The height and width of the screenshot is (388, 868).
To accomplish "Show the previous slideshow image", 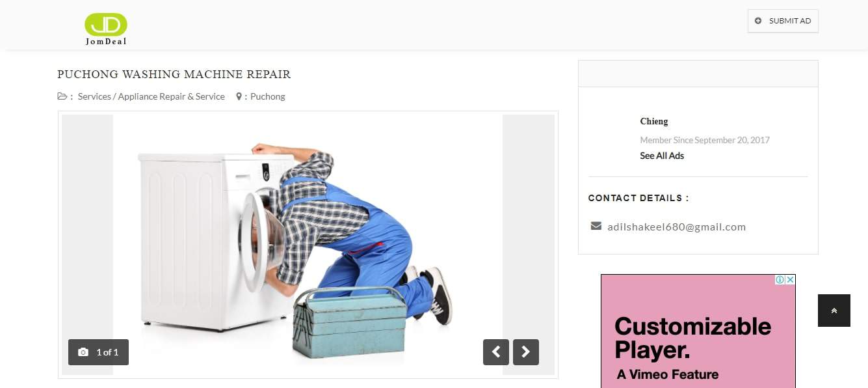I will 496,352.
